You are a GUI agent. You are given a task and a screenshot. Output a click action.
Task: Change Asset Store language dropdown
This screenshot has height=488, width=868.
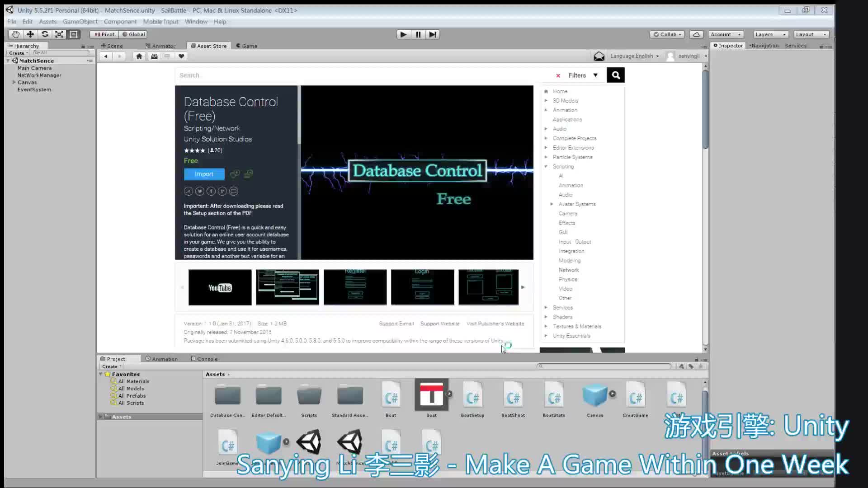(634, 56)
